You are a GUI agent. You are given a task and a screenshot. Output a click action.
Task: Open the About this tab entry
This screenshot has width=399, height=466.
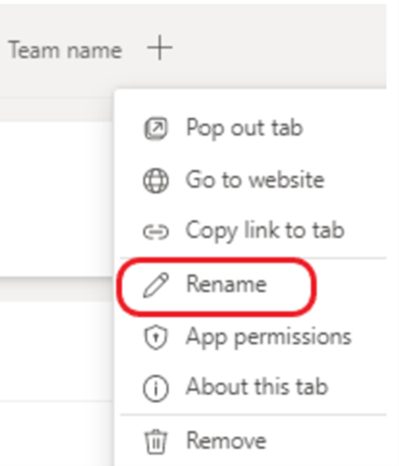coord(257,387)
